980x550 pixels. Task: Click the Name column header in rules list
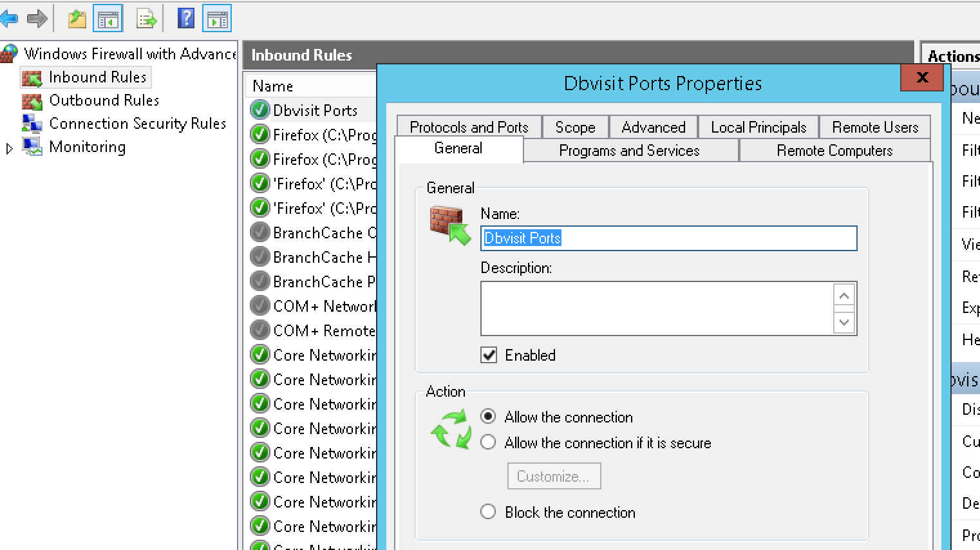tap(311, 86)
